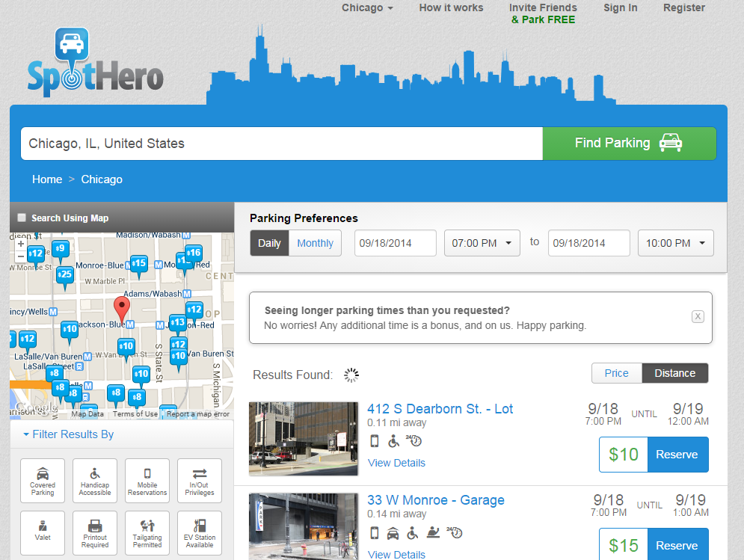Select the $15 parking map marker

(x=138, y=263)
